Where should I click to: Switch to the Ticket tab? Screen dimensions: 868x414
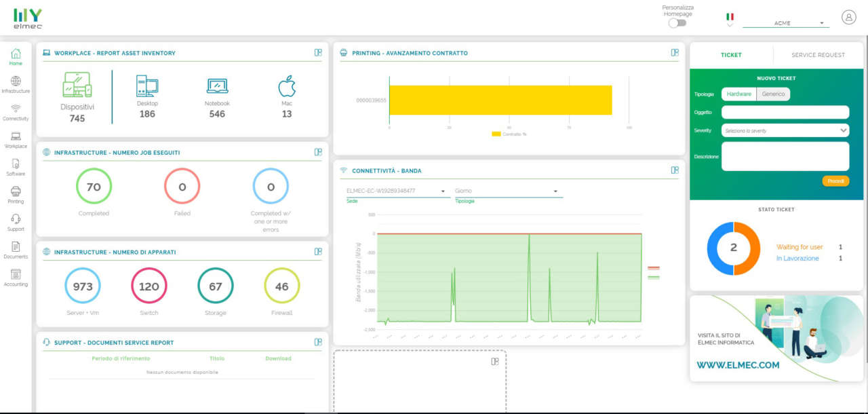731,55
